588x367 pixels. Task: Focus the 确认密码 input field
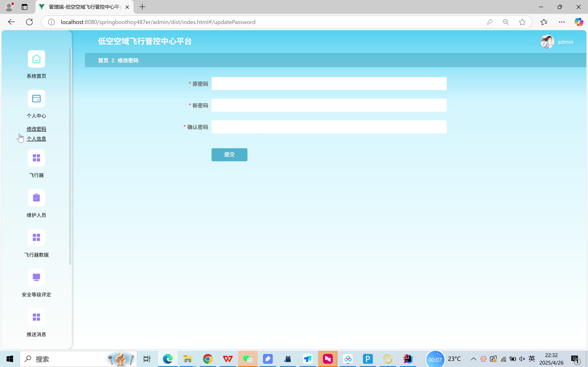(x=329, y=127)
